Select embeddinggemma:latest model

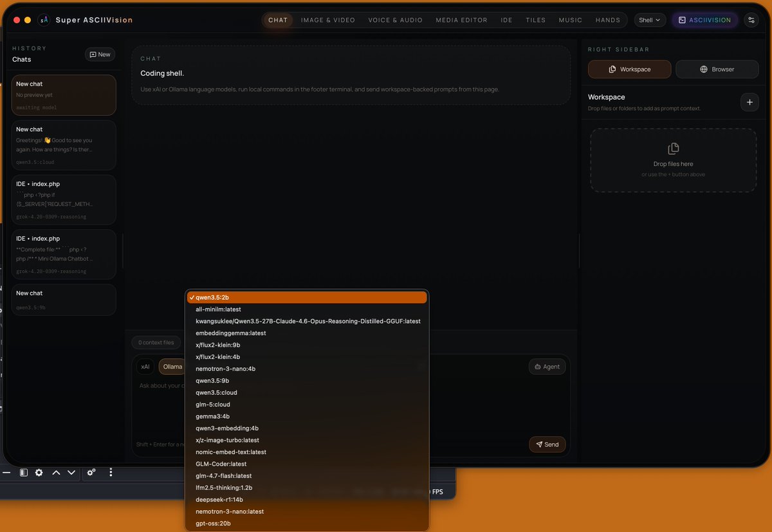click(307, 333)
